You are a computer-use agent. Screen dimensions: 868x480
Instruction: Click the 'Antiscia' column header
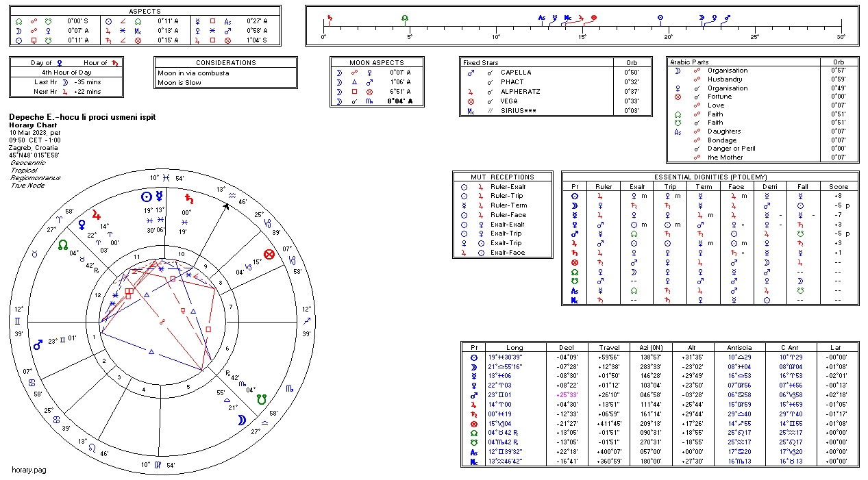pos(740,347)
